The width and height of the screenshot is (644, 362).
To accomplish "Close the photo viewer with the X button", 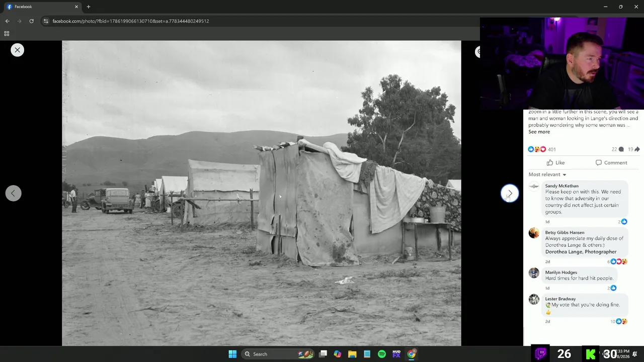I will click(x=17, y=50).
